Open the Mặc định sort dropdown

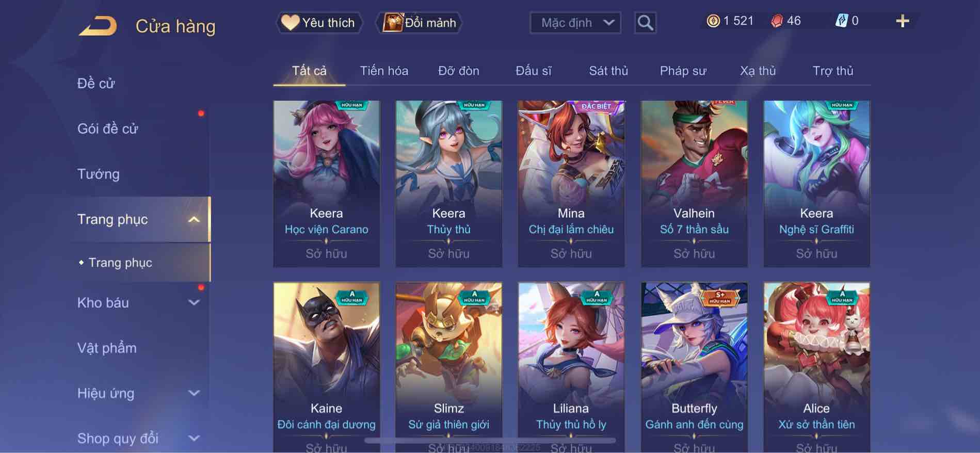[x=575, y=23]
